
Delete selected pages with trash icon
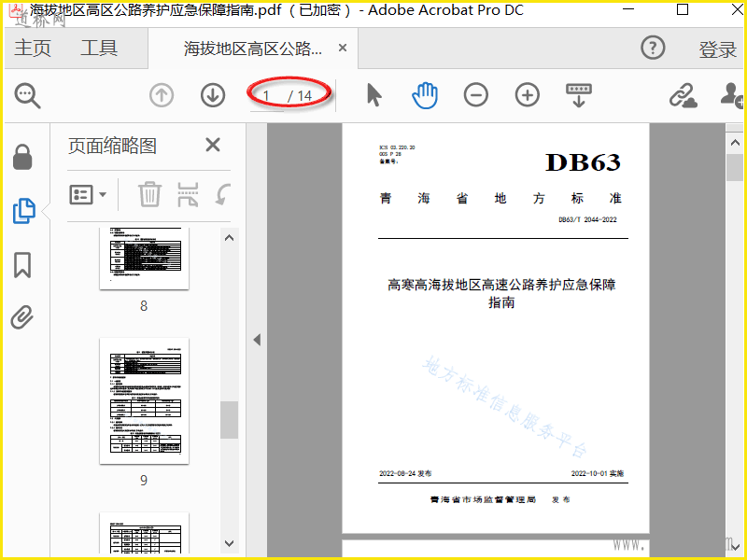click(149, 194)
